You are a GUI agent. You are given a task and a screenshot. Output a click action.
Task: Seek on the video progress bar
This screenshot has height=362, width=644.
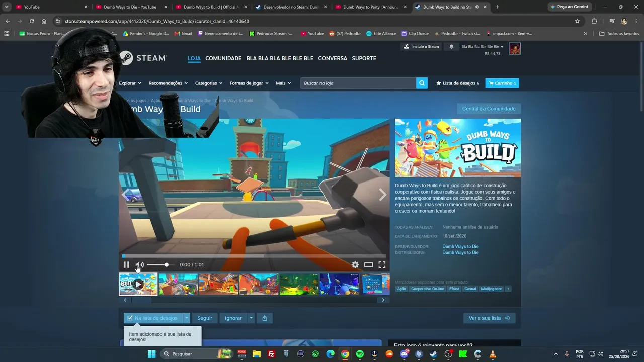coord(254,256)
